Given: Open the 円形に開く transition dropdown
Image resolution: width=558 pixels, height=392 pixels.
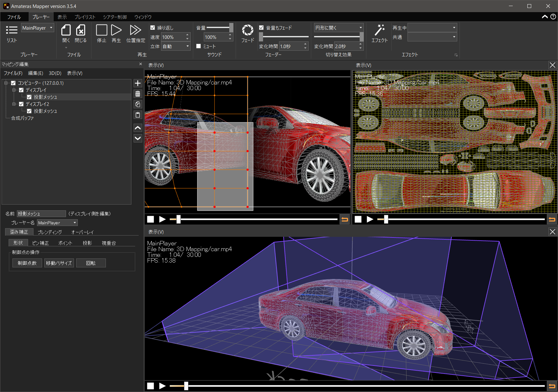Looking at the screenshot, I should pos(339,28).
